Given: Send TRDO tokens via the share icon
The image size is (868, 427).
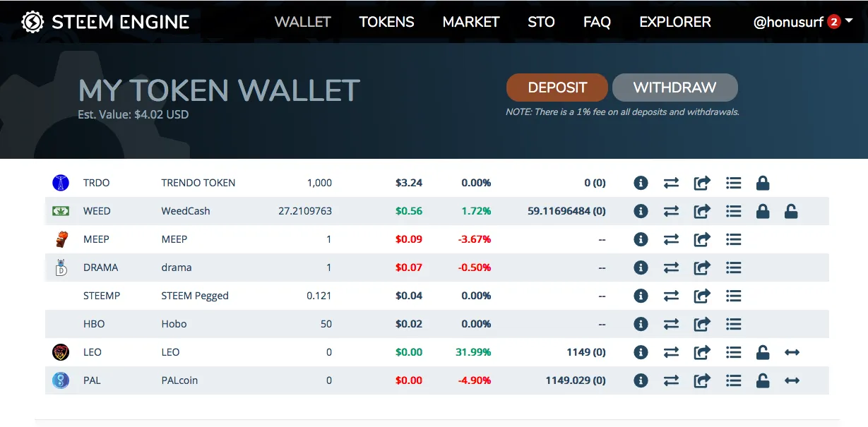Looking at the screenshot, I should 702,183.
